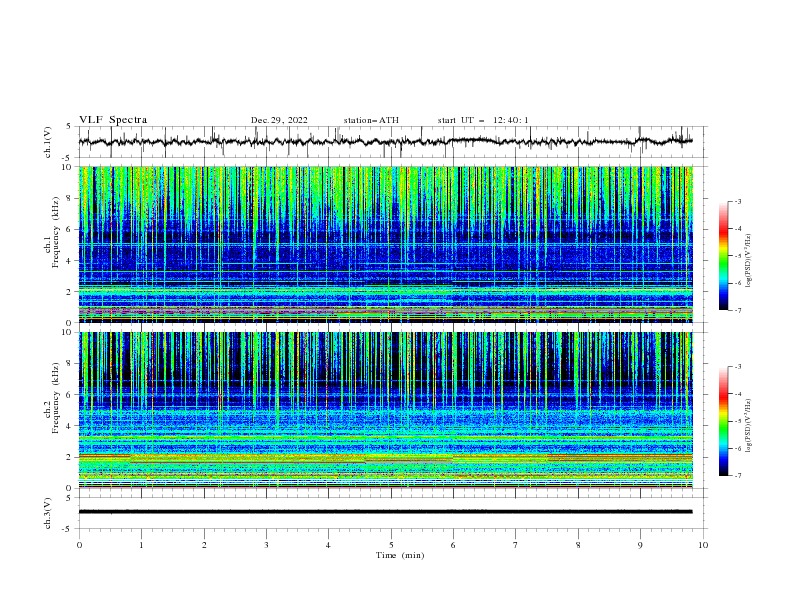
Task: Click the "-3" top value of ch.1 colorbar
Action: click(x=738, y=201)
